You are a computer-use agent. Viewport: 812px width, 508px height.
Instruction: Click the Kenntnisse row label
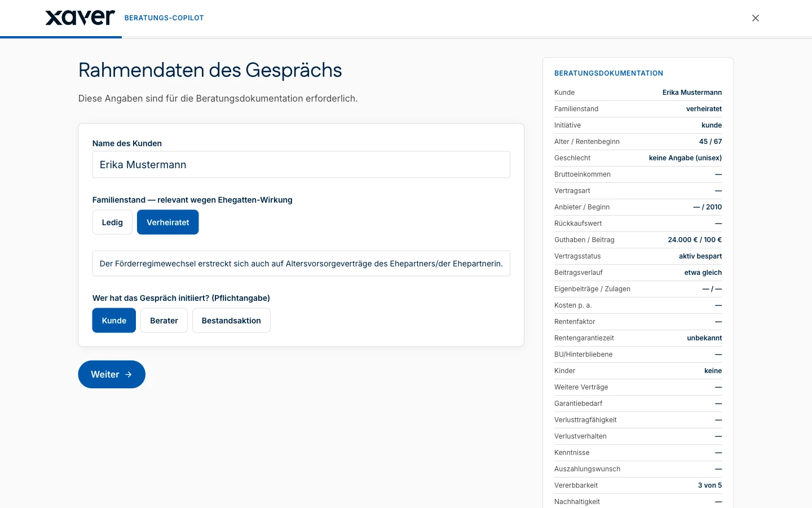(572, 453)
